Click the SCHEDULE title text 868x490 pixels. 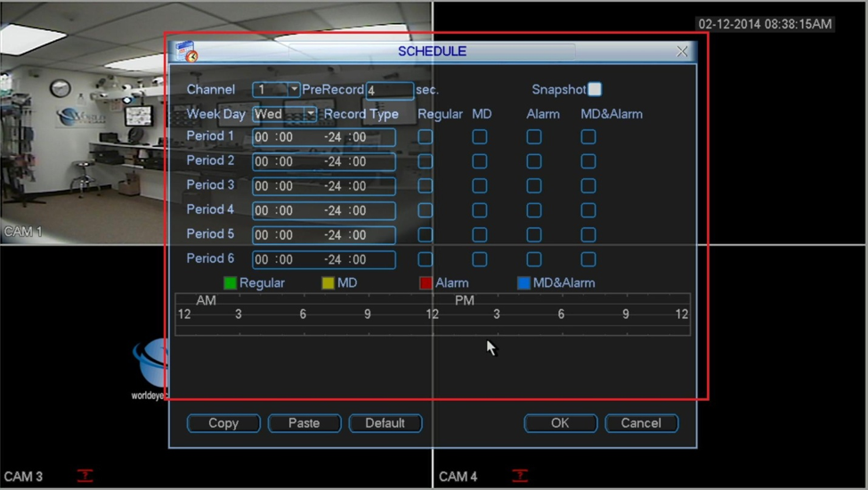pyautogui.click(x=433, y=52)
